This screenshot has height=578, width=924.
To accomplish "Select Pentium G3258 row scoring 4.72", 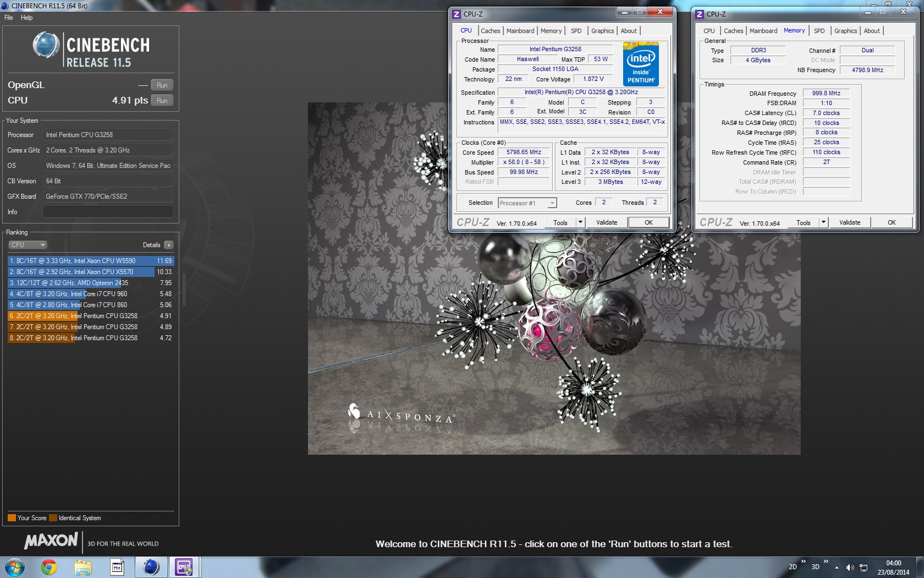I will click(91, 338).
